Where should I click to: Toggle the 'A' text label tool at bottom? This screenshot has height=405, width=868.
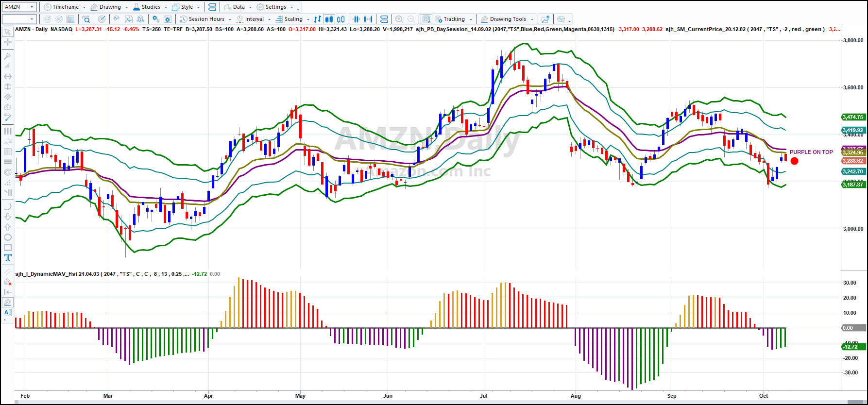(8, 312)
